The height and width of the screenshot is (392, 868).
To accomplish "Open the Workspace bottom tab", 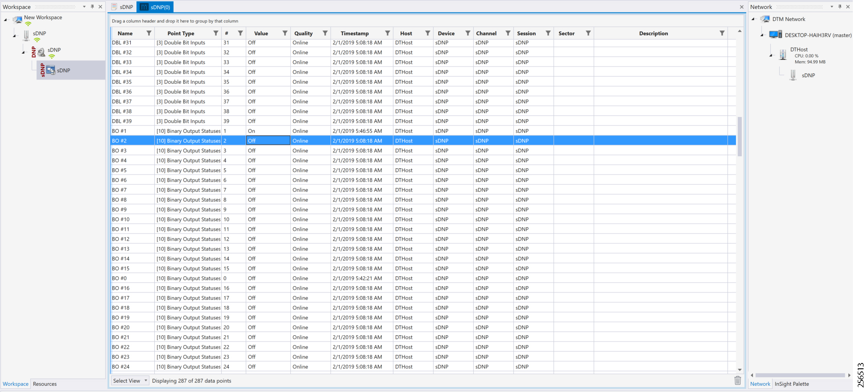I will 16,384.
